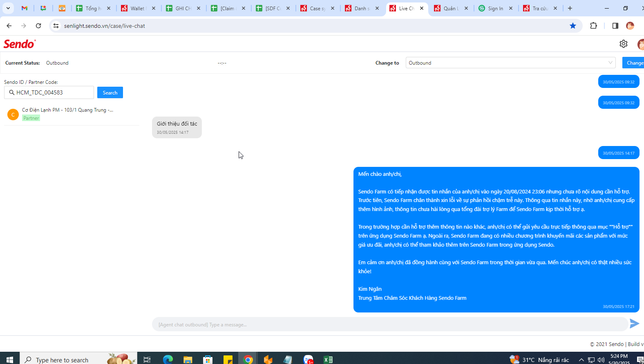Send the message with paper plane icon
The height and width of the screenshot is (364, 644).
coord(635,324)
